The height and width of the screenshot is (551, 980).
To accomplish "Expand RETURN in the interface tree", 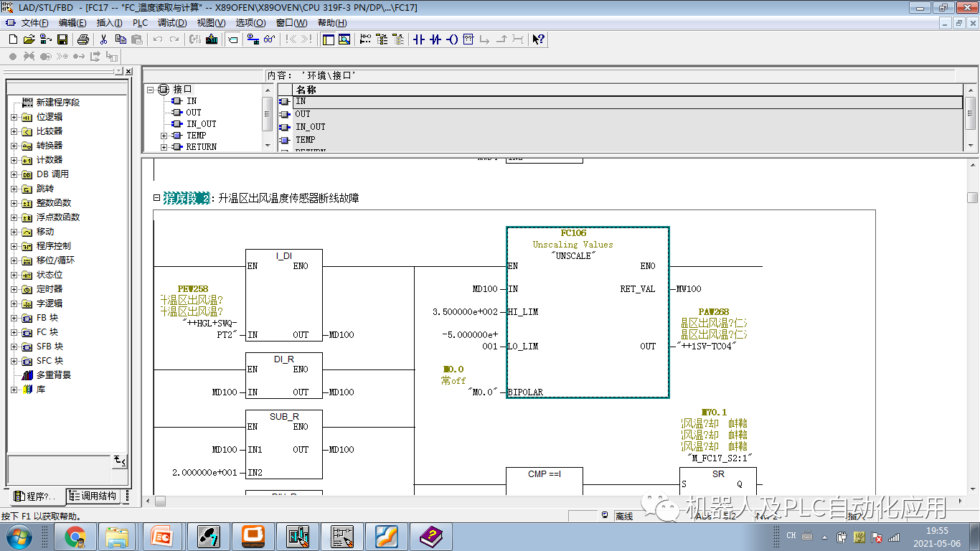I will pyautogui.click(x=164, y=147).
